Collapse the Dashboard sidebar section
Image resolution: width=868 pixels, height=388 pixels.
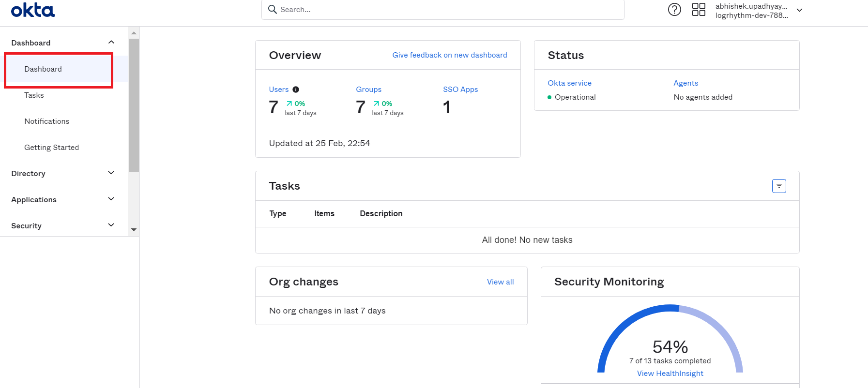(x=111, y=43)
